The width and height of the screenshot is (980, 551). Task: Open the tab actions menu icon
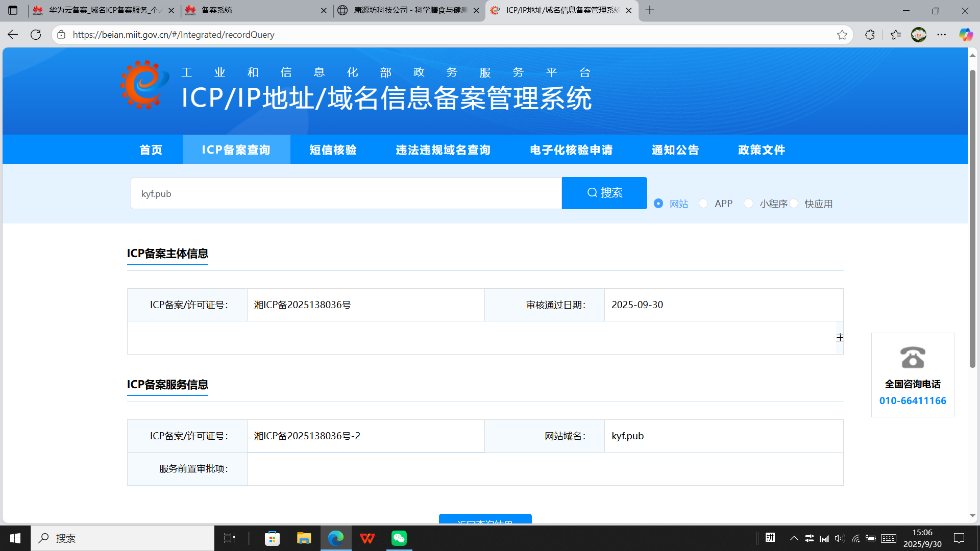(13, 10)
